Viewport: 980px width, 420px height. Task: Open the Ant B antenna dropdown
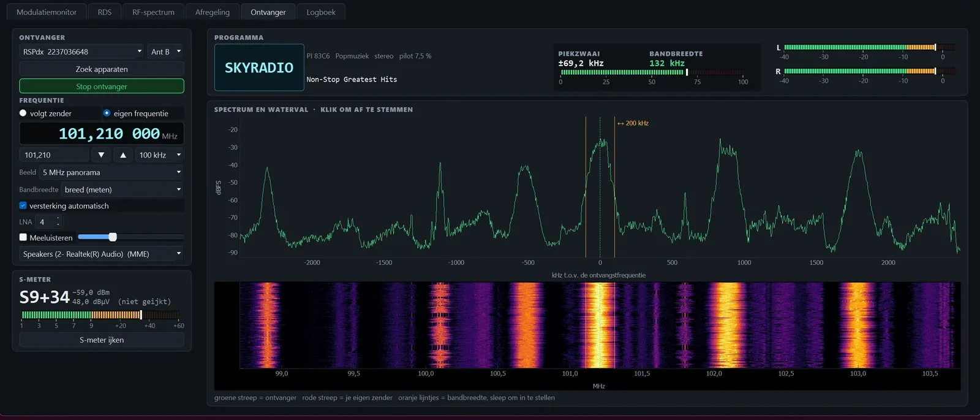click(x=166, y=52)
